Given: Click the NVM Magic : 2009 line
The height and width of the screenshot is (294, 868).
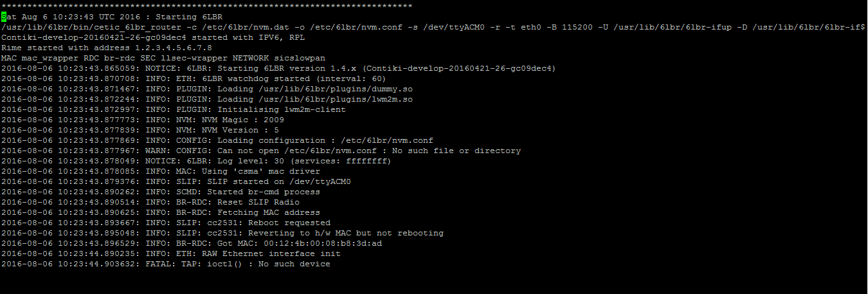Looking at the screenshot, I should tap(143, 120).
